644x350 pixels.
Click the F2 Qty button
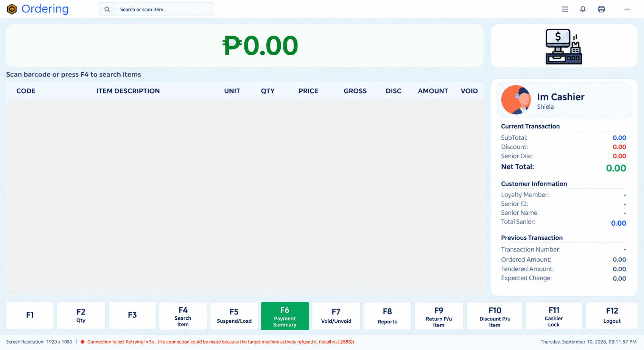[81, 316]
